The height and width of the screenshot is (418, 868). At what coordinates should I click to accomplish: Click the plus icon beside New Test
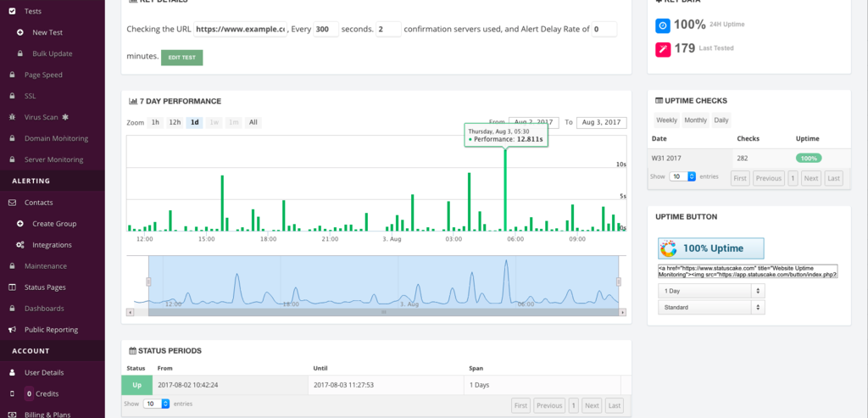pyautogui.click(x=20, y=33)
